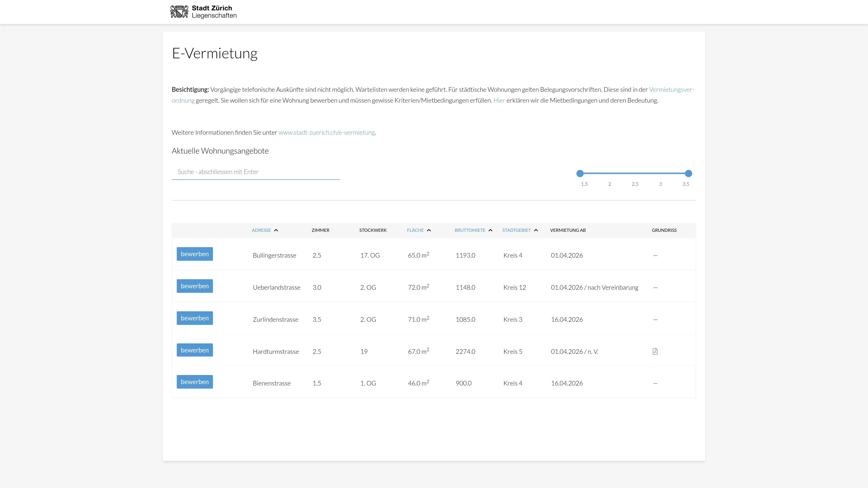This screenshot has height=488, width=868.
Task: Apply for the Zurlindenstrasse apartment
Action: click(195, 318)
